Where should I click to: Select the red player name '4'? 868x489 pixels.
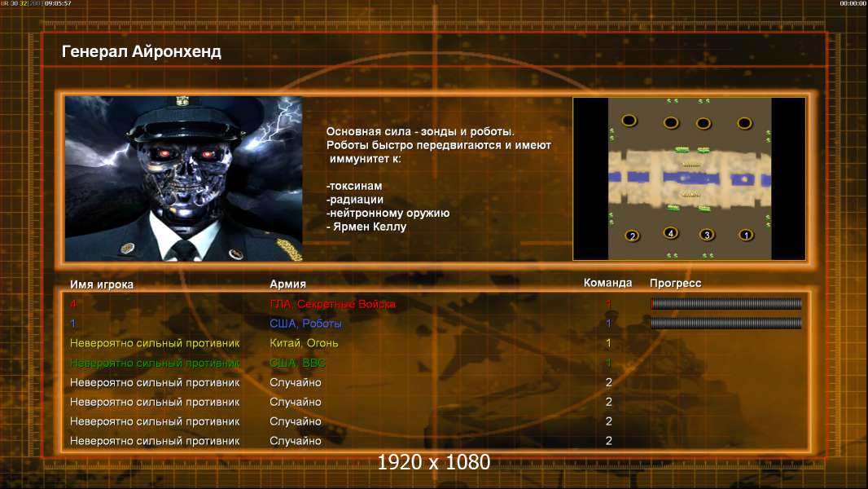[x=73, y=303]
